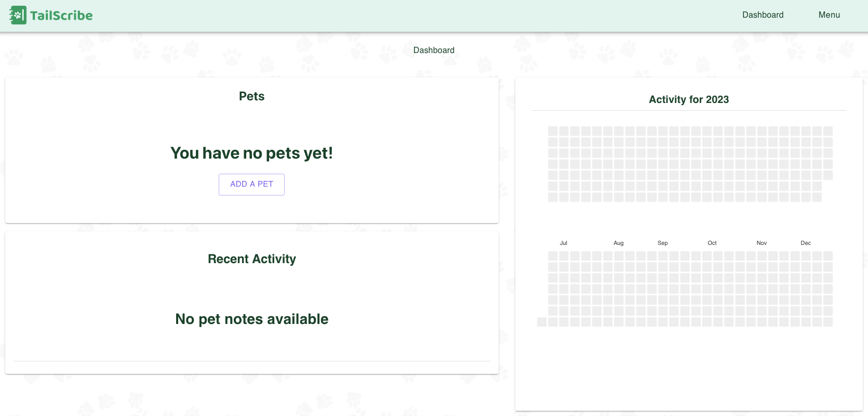The image size is (868, 416).
Task: Click the Dec month label
Action: [x=806, y=242]
